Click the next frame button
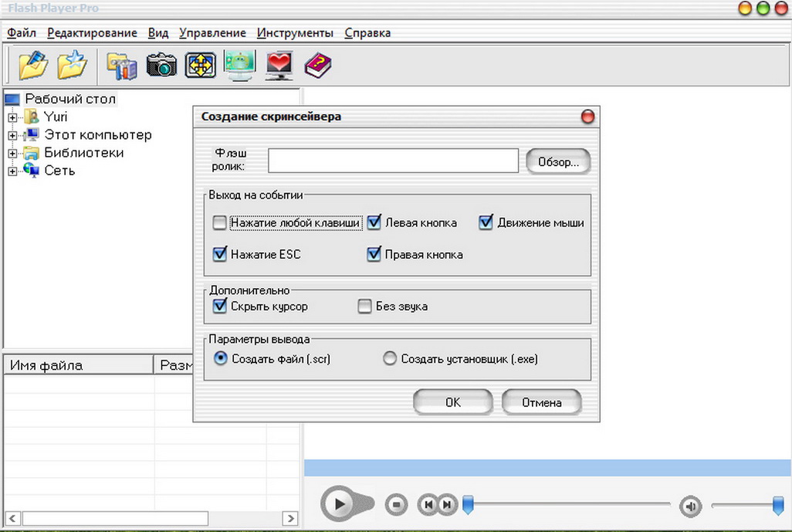 (447, 504)
